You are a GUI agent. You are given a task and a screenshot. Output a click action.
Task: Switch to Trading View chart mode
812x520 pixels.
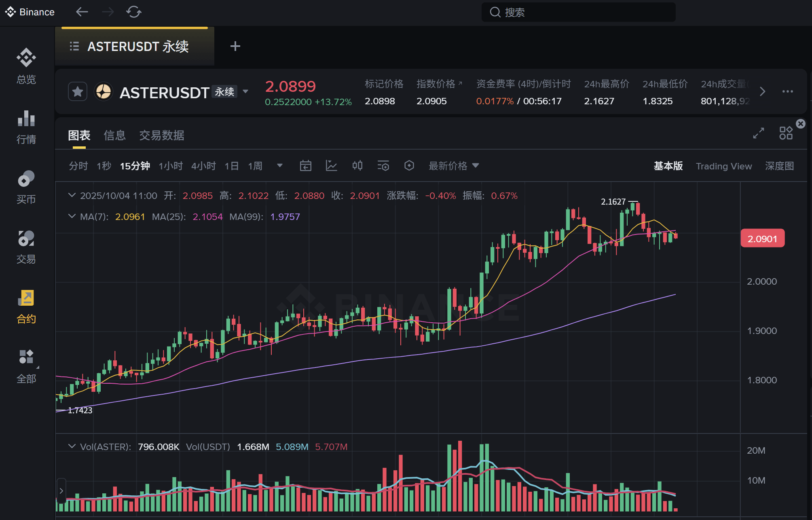(x=723, y=166)
